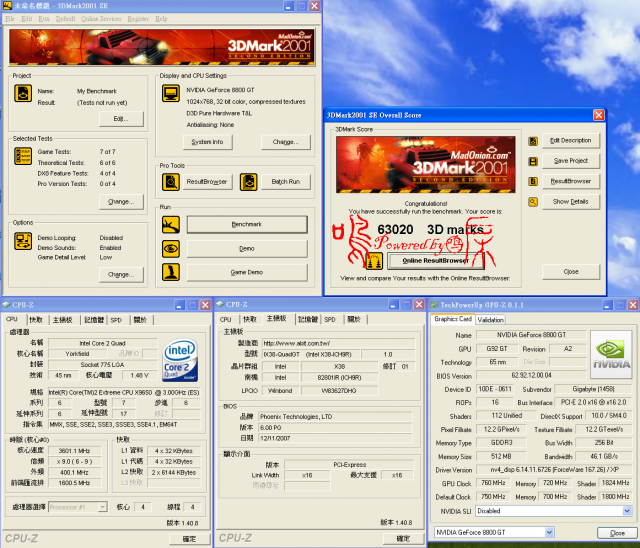Click the icon beside Edit Description
640x548 pixels.
click(x=533, y=141)
